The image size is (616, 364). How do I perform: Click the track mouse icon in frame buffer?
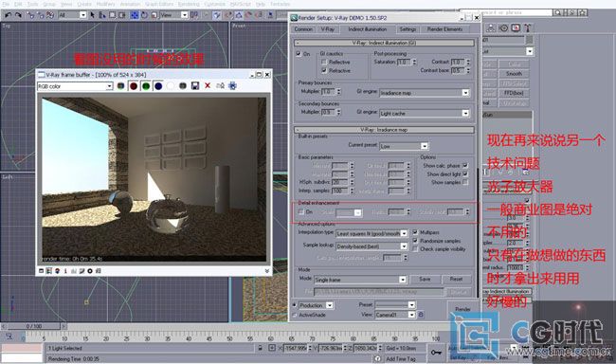pyautogui.click(x=220, y=85)
